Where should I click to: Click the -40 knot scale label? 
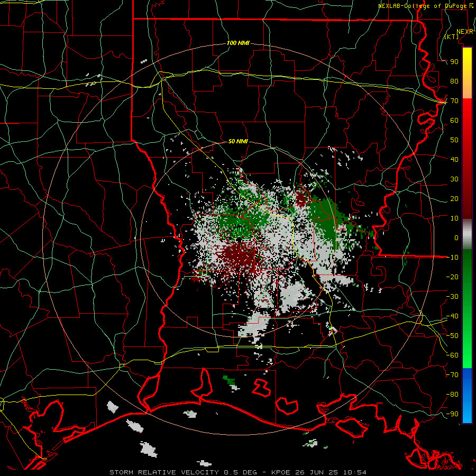[452, 316]
